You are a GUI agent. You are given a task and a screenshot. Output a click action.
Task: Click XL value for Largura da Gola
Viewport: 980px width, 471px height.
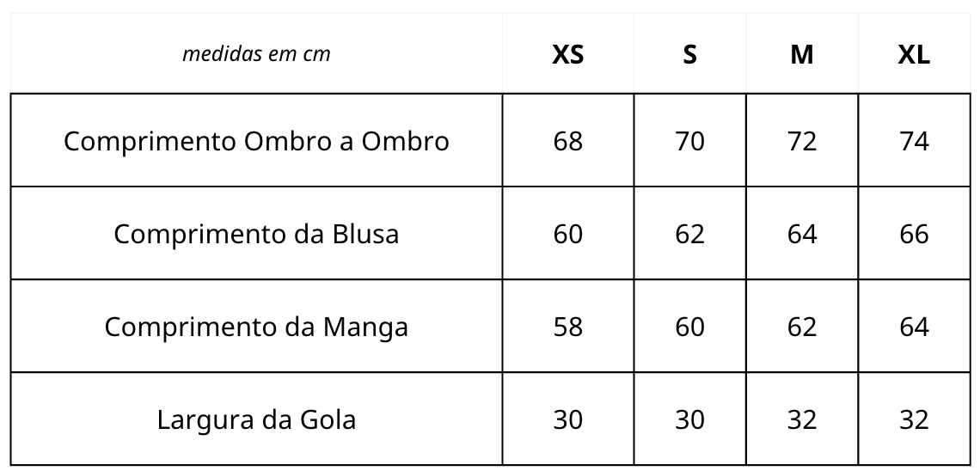(x=914, y=419)
